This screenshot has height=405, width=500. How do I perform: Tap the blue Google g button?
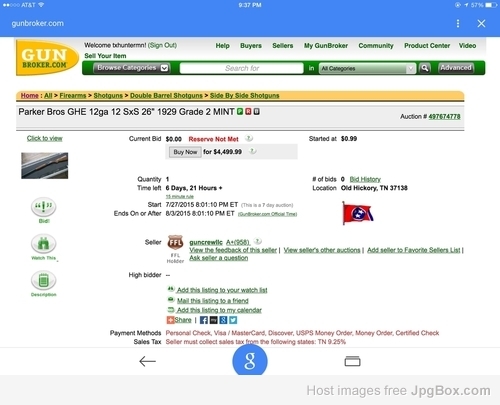point(250,360)
